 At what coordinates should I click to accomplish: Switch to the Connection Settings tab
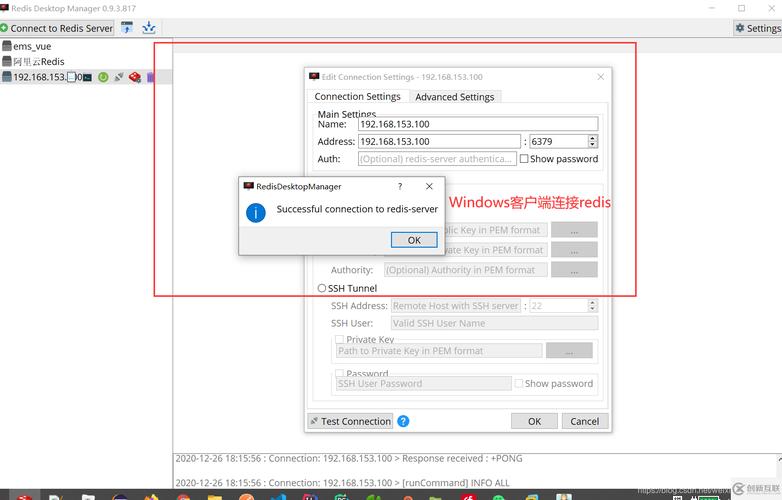tap(358, 96)
